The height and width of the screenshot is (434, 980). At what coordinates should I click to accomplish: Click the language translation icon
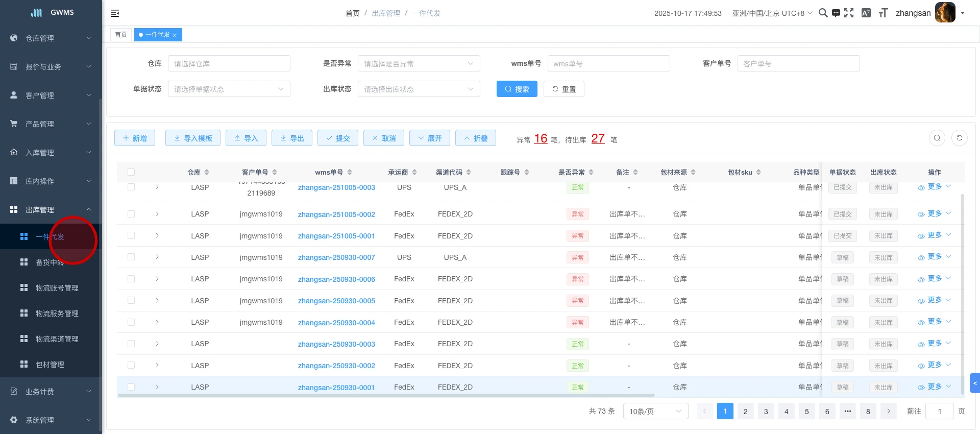pos(866,13)
